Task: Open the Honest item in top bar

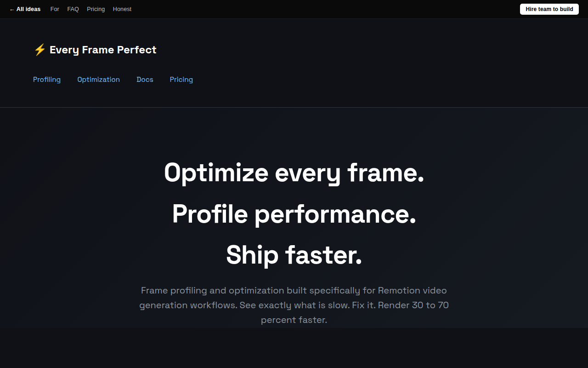Action: pyautogui.click(x=122, y=9)
